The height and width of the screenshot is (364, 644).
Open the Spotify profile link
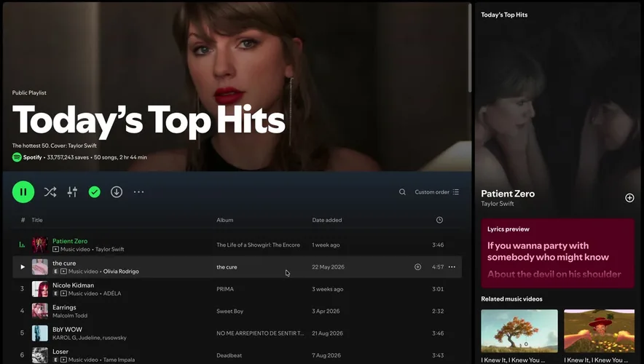(x=33, y=157)
